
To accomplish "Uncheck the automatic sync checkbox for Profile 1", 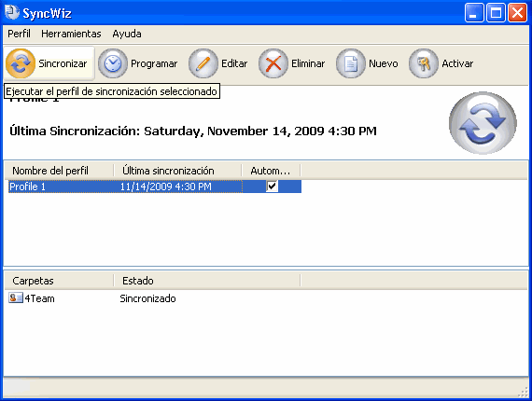I will click(272, 187).
